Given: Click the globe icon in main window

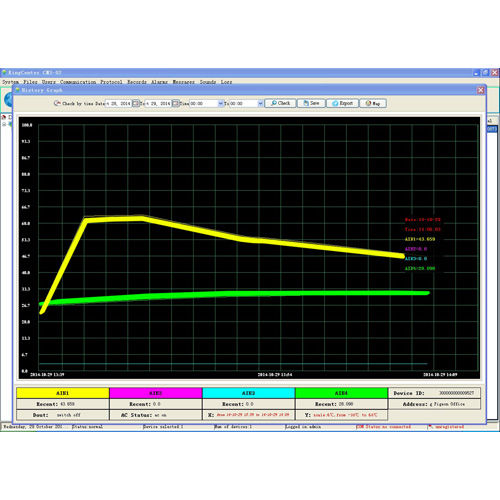Looking at the screenshot, I should click(x=8, y=100).
